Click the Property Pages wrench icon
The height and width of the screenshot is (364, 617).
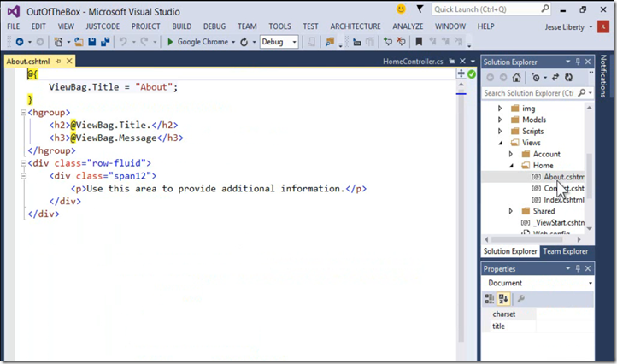tap(521, 299)
